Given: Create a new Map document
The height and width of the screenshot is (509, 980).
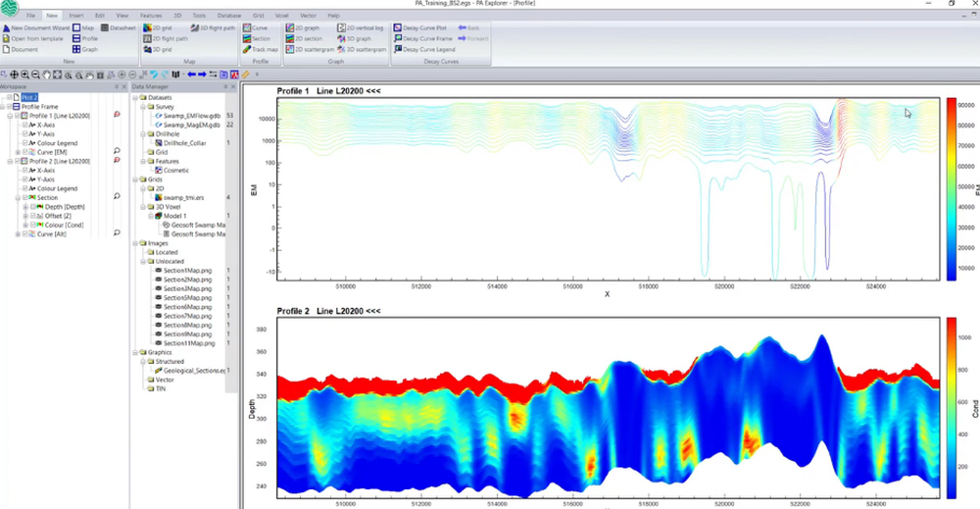Looking at the screenshot, I should [83, 28].
